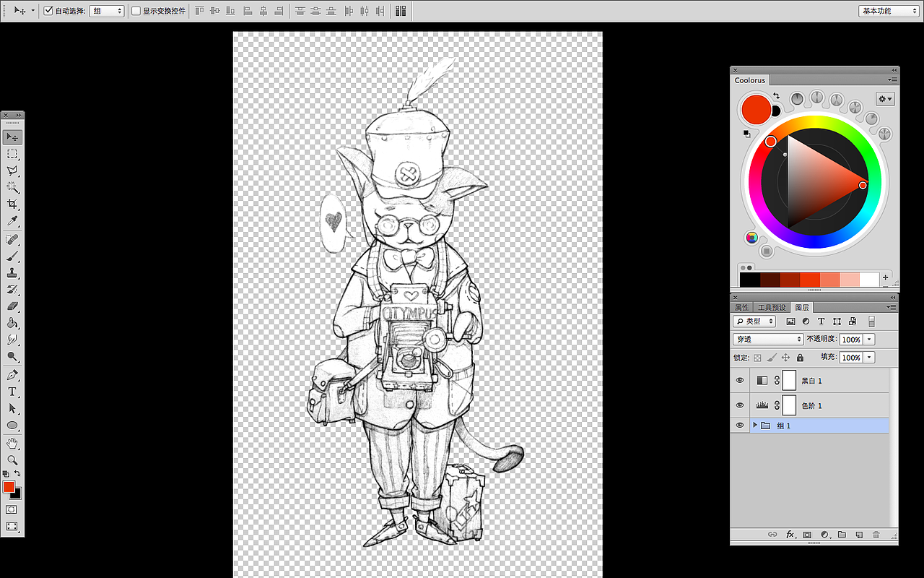Swap foreground and background colors in toolbox
The height and width of the screenshot is (578, 924).
(x=17, y=474)
